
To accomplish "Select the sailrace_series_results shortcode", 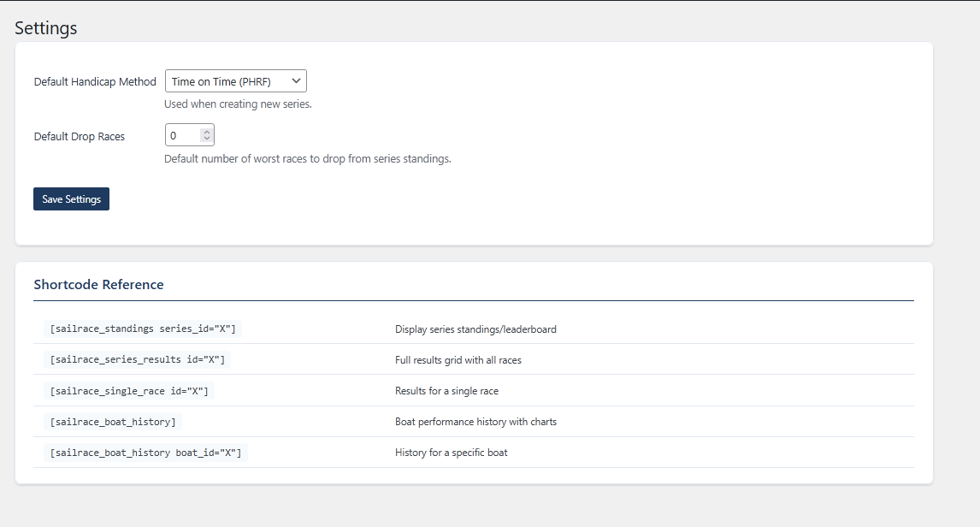I will [x=138, y=360].
